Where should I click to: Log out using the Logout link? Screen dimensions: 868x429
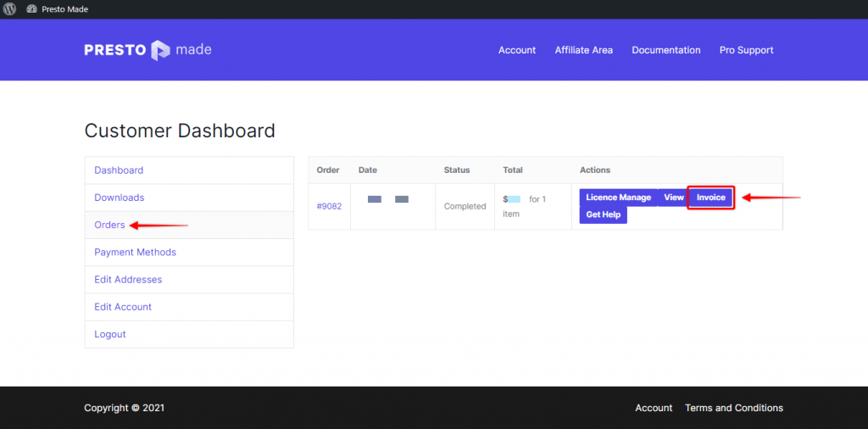coord(110,334)
